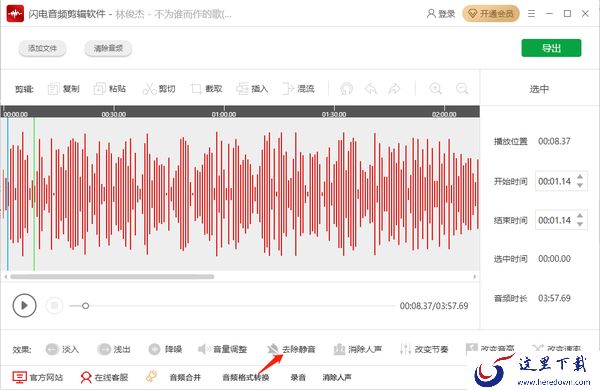
Task: Export audio with the green 导出 button
Action: tap(551, 48)
